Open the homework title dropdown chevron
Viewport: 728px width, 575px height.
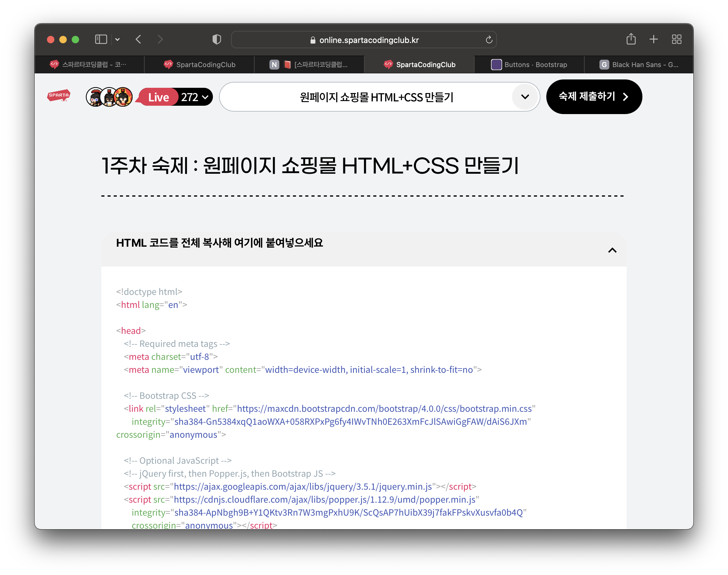(x=525, y=97)
